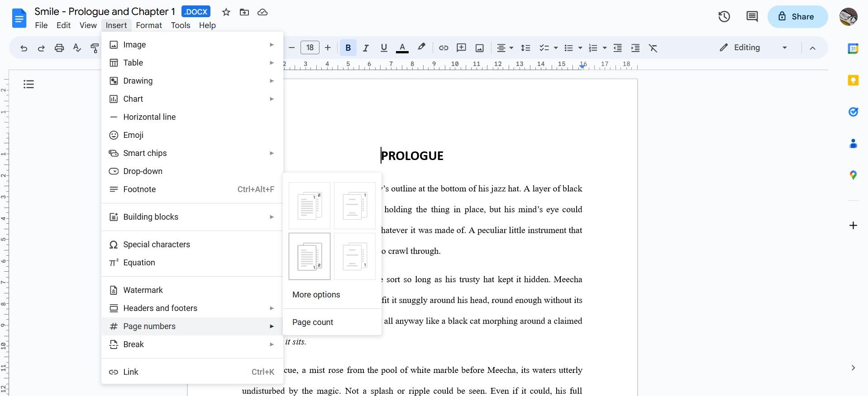Screen dimensions: 868x396
Task: Toggle italic formatting
Action: point(366,48)
